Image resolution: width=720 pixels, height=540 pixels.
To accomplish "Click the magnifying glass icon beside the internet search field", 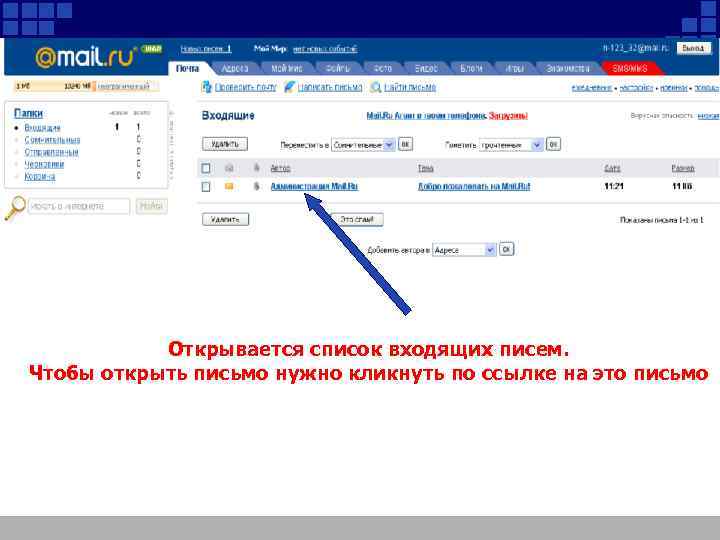I will 15,208.
